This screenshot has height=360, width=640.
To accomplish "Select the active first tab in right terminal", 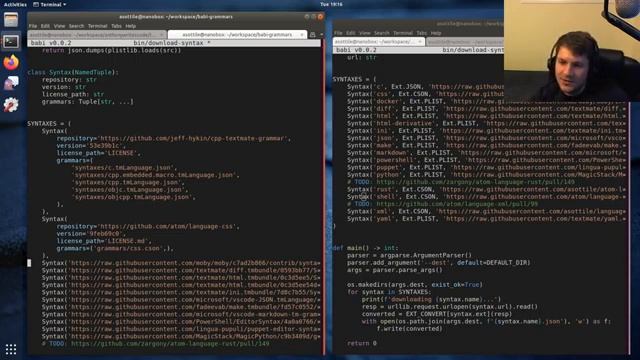I will [x=379, y=42].
